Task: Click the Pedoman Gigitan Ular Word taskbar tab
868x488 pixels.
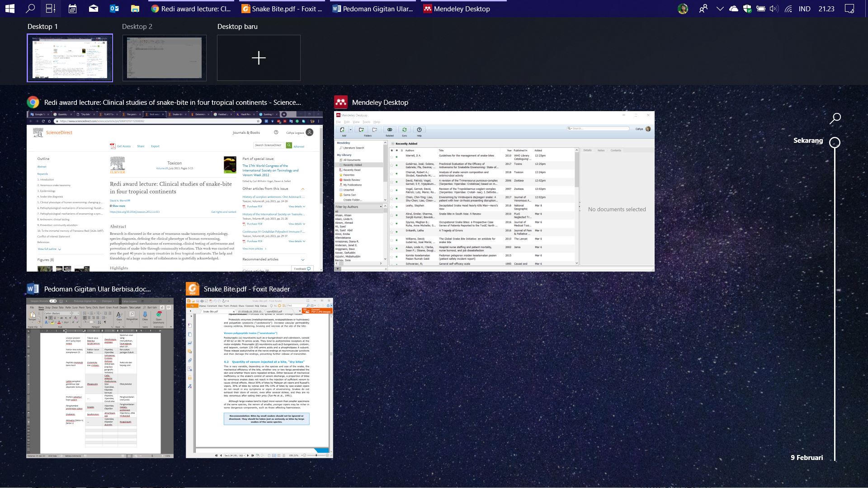Action: click(373, 9)
